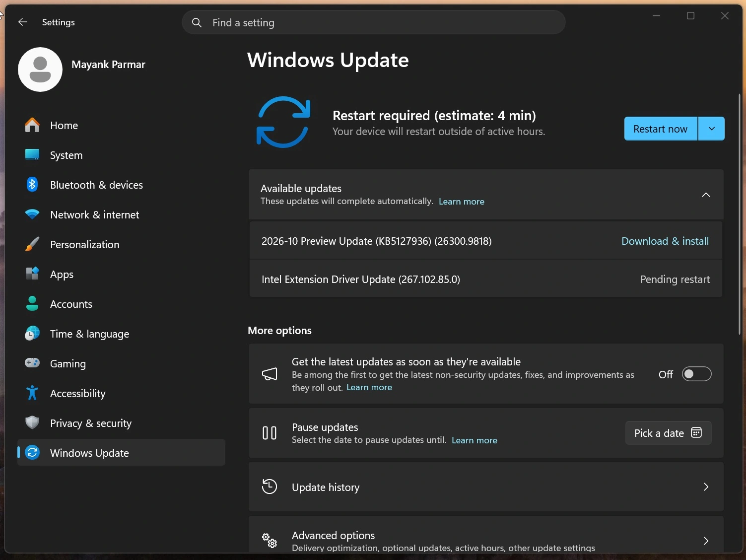
Task: Click the search magnifier icon
Action: (x=197, y=23)
